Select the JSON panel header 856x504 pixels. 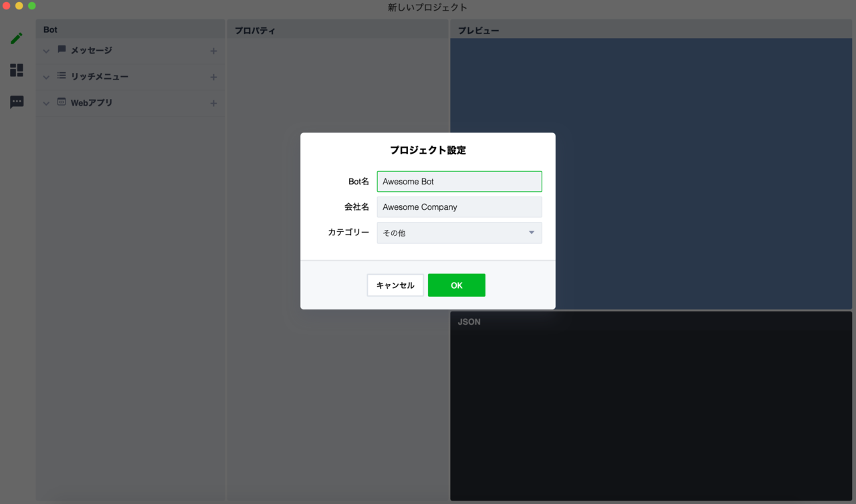pos(469,322)
